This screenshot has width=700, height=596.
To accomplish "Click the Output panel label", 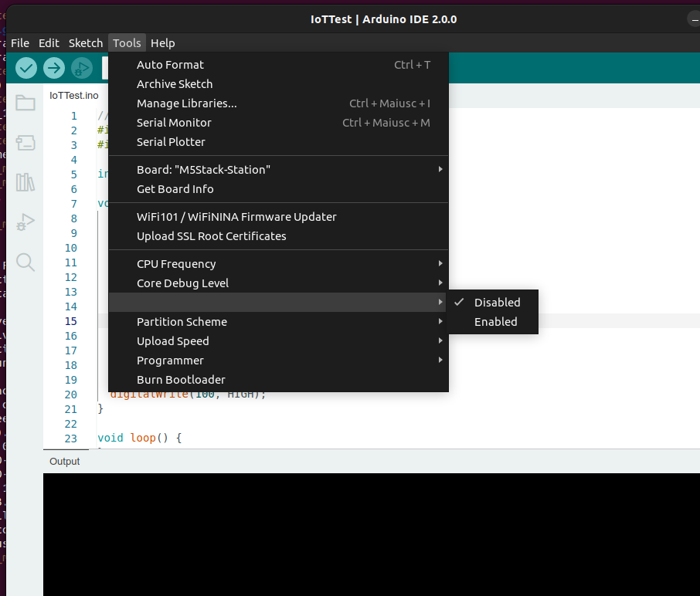I will click(65, 461).
